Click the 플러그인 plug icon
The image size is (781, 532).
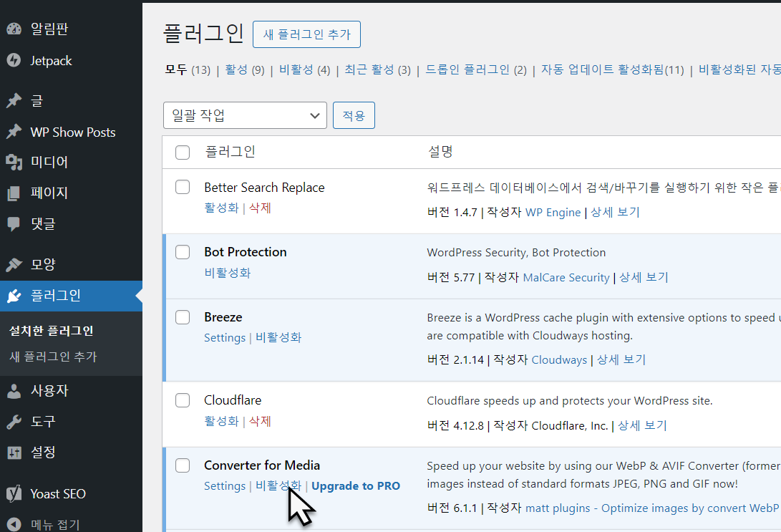pos(14,296)
